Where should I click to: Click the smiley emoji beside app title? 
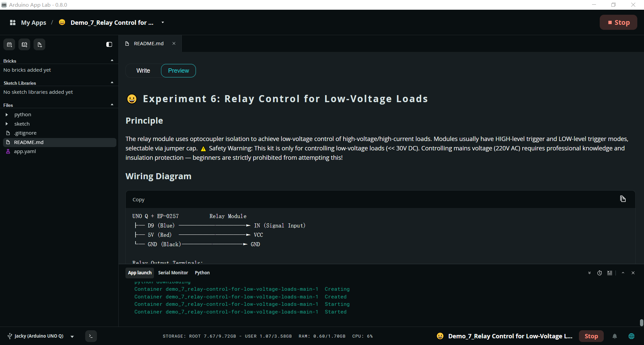[x=62, y=22]
